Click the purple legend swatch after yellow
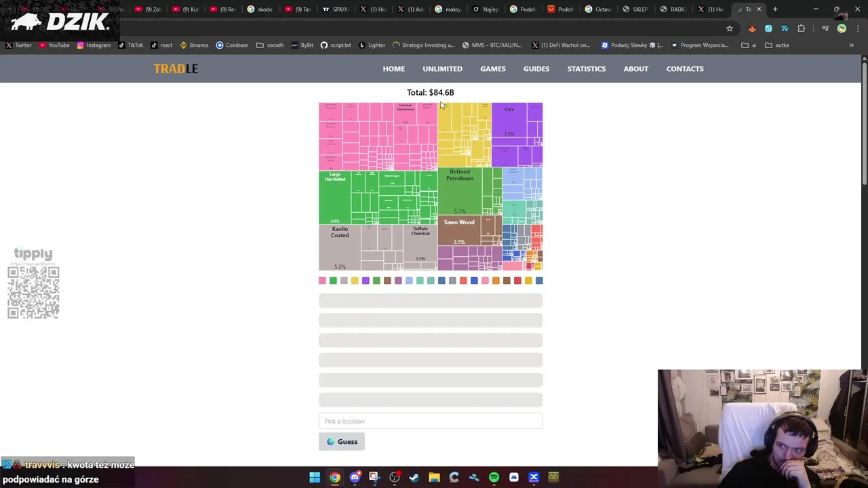Viewport: 868px width, 488px height. (366, 281)
